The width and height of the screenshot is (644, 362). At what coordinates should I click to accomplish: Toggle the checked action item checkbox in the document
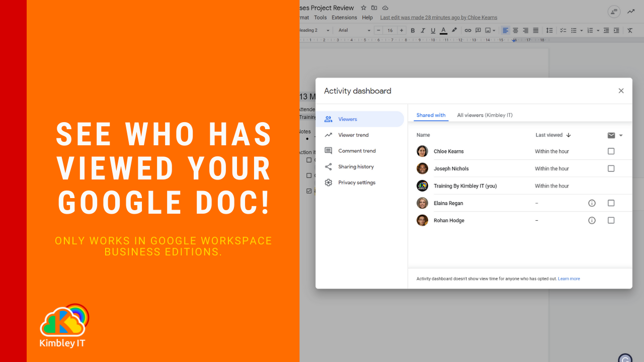309,191
